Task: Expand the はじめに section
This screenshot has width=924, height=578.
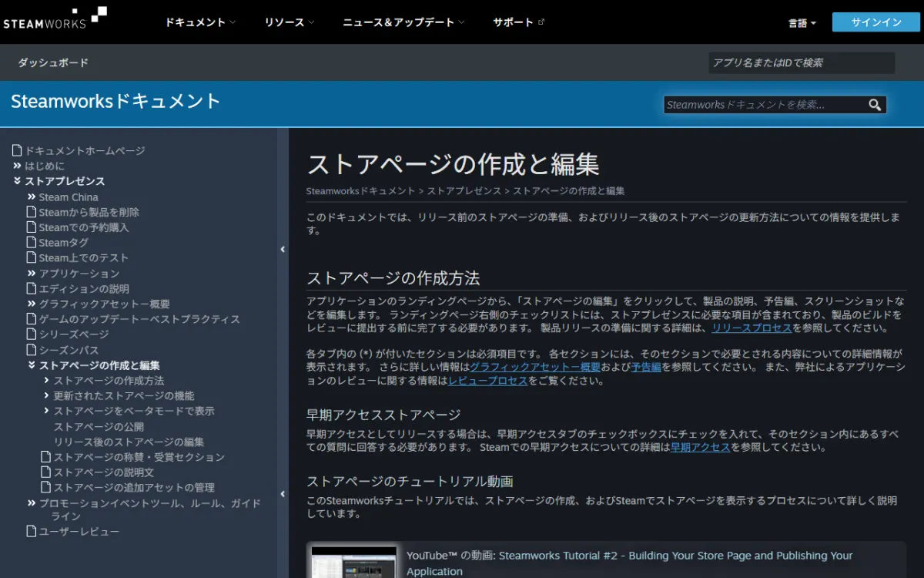Action: click(x=17, y=166)
